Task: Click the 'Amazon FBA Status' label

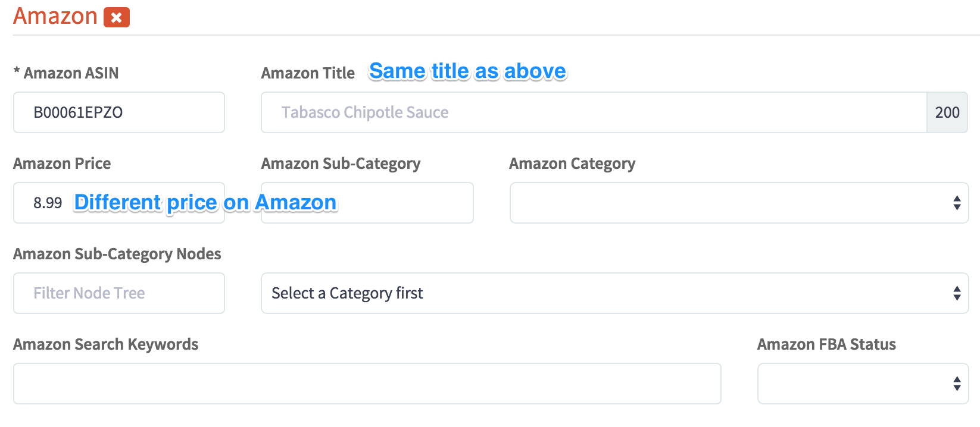Action: [x=826, y=344]
